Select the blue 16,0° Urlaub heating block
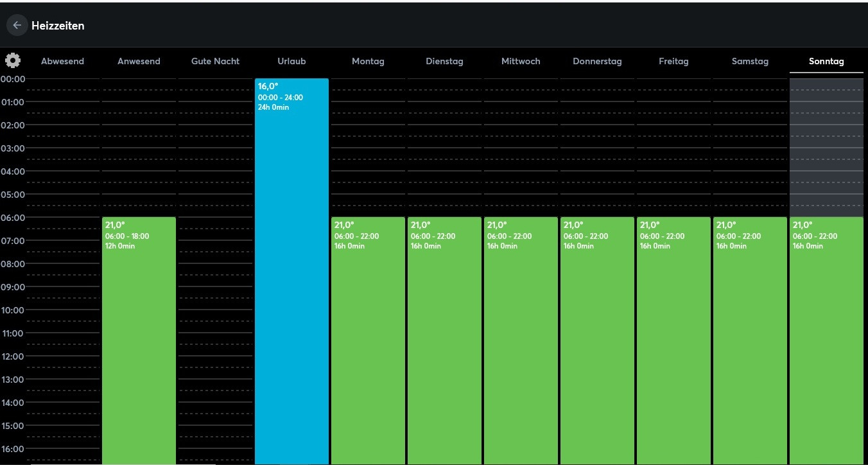The width and height of the screenshot is (868, 465). coord(291,270)
